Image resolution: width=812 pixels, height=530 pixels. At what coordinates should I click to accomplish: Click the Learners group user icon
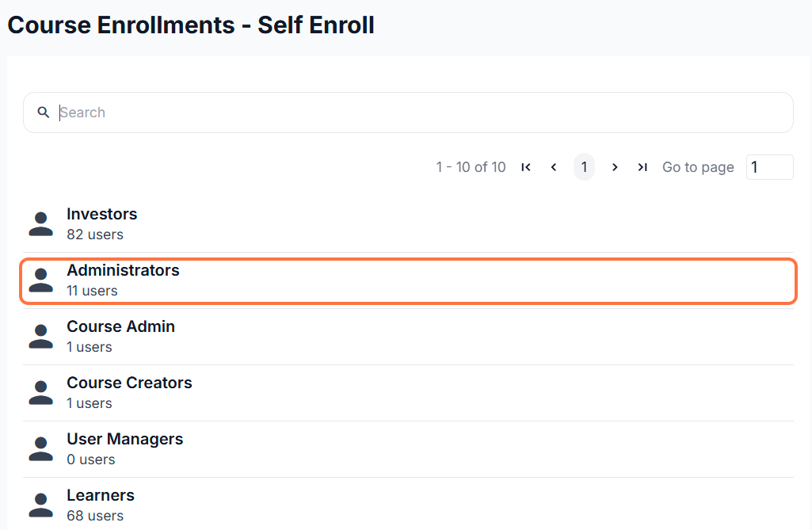coord(40,505)
